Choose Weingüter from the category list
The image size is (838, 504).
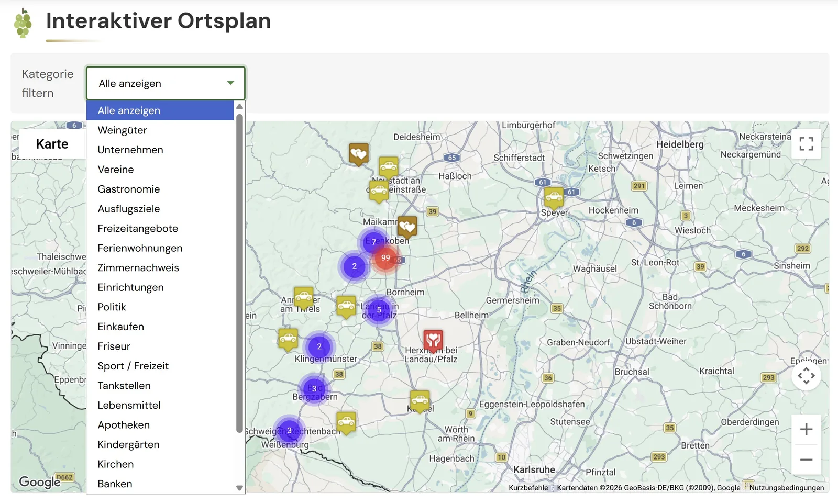pos(160,130)
